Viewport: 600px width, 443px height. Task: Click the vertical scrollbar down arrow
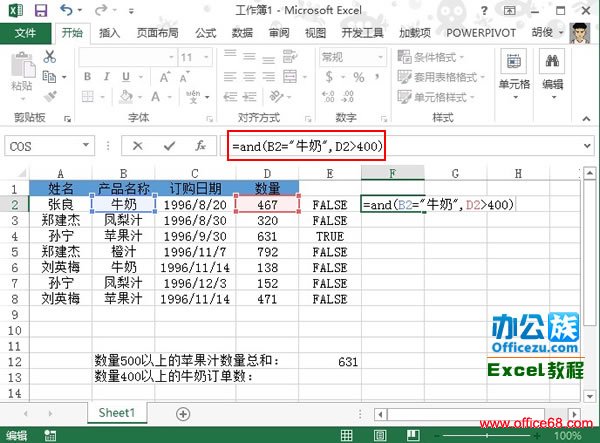tap(589, 396)
